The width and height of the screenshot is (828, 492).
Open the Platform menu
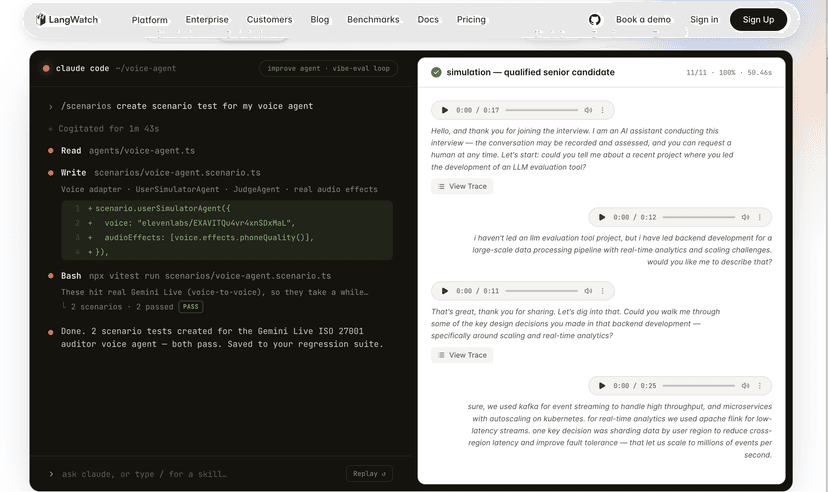point(149,20)
